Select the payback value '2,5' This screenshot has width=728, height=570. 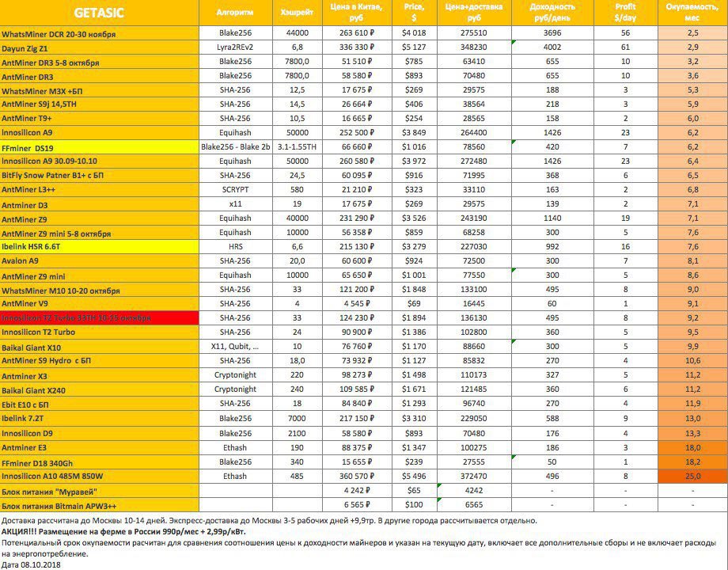692,33
